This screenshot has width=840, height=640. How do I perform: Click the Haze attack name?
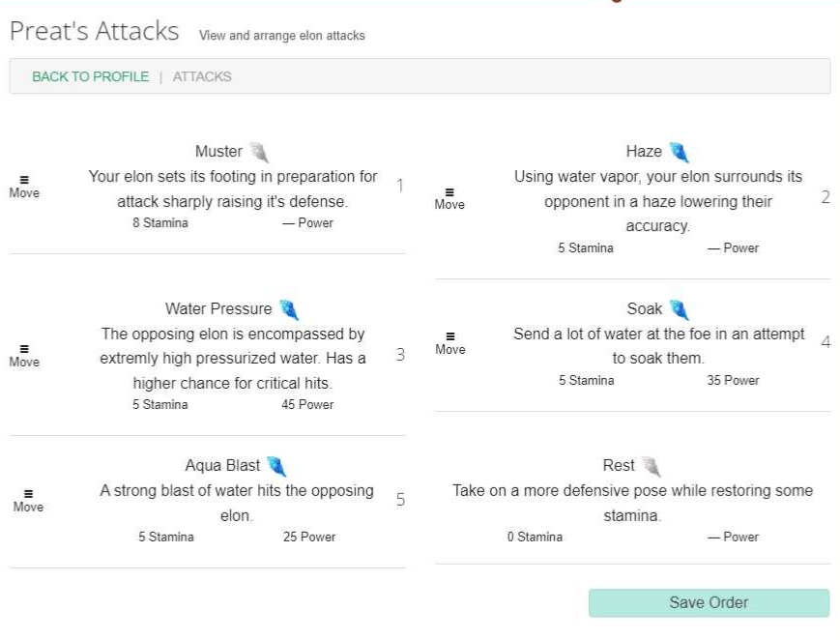pos(644,152)
